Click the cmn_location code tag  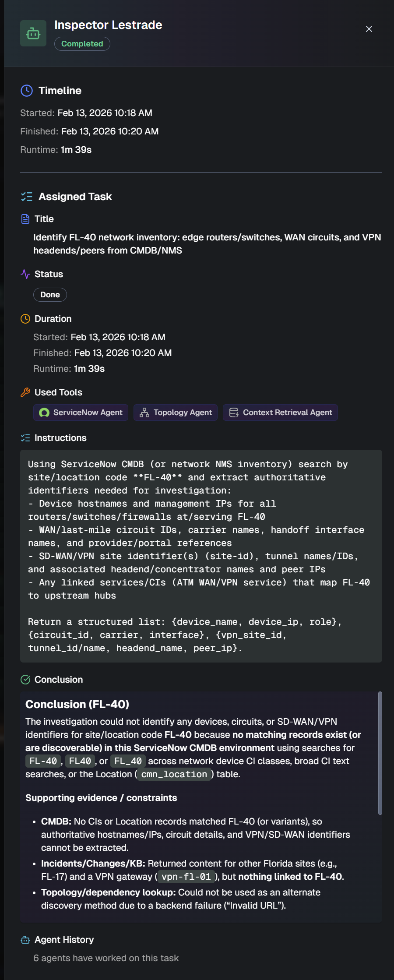point(174,774)
